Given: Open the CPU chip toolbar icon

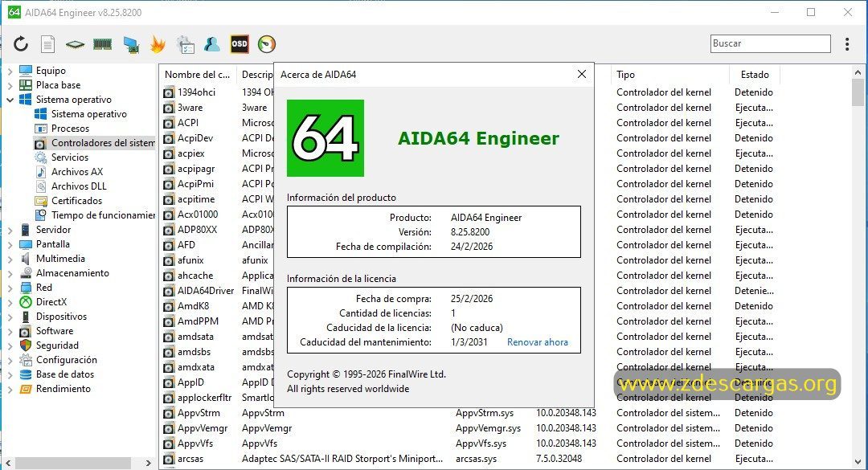Looking at the screenshot, I should 75,44.
